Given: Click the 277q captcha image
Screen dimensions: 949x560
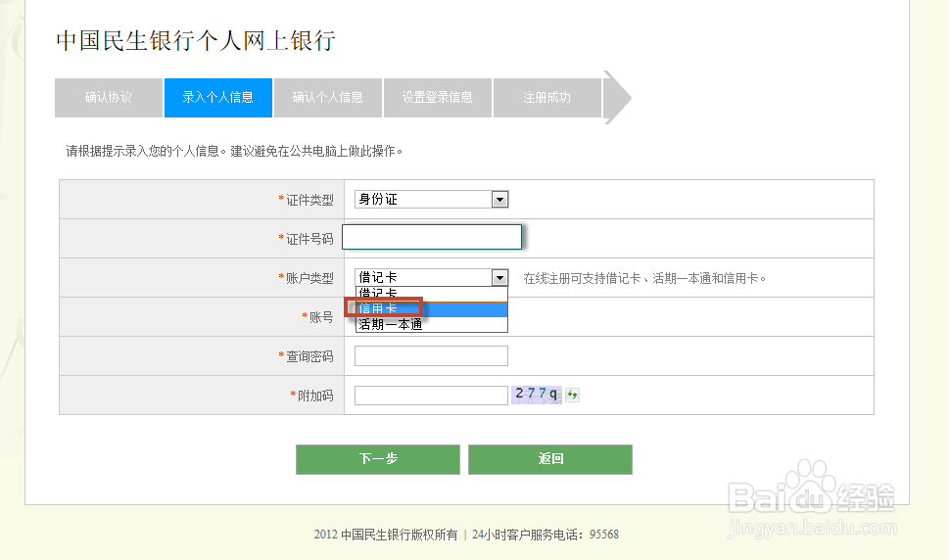Looking at the screenshot, I should coord(537,395).
